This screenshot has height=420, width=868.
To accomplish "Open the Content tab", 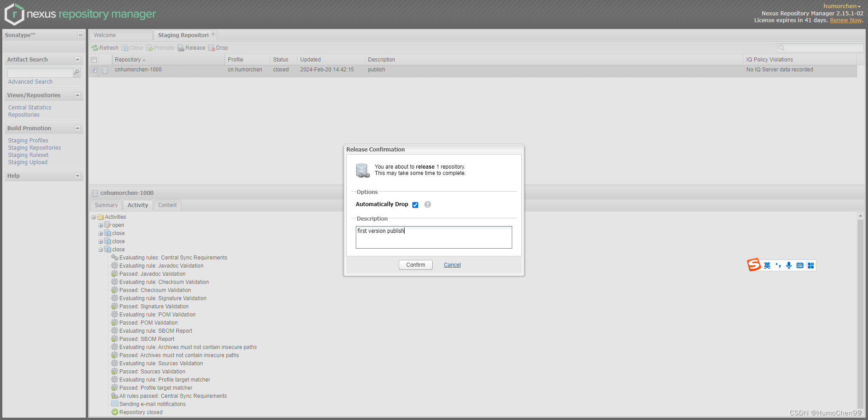I will pos(167,205).
